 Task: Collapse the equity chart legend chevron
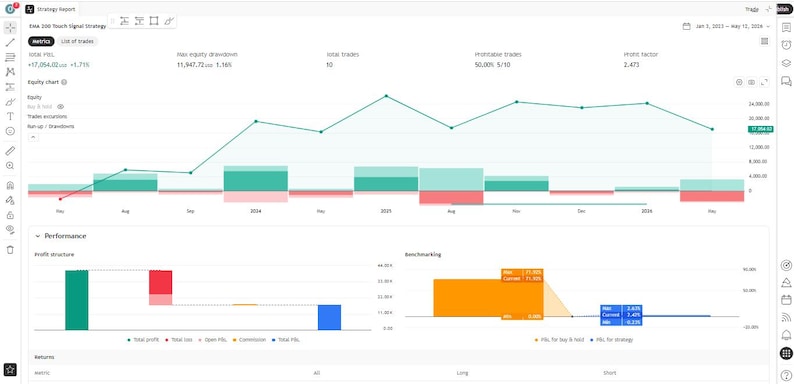32,137
